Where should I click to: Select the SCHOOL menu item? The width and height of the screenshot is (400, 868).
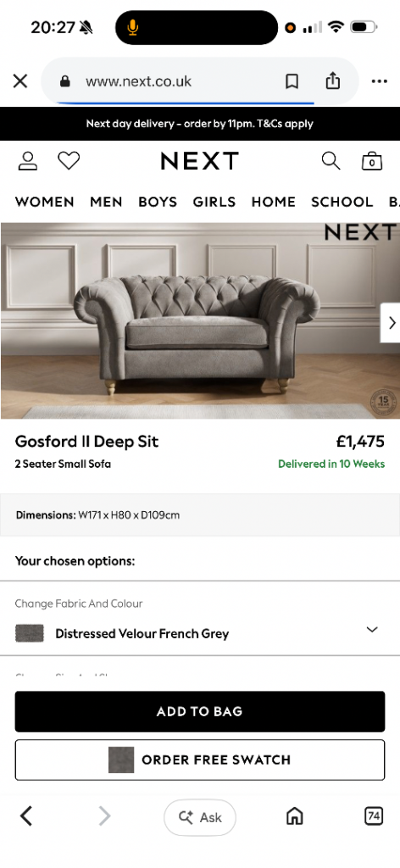(x=342, y=202)
